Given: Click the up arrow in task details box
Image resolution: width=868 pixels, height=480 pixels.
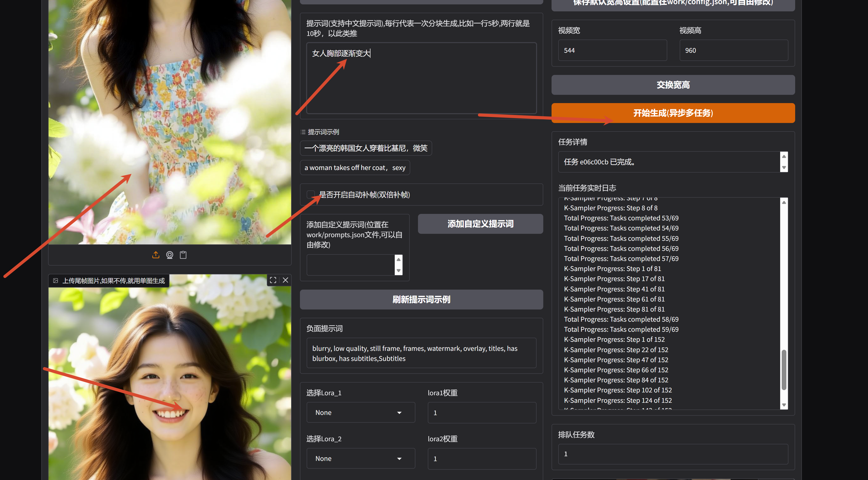Looking at the screenshot, I should pos(784,157).
